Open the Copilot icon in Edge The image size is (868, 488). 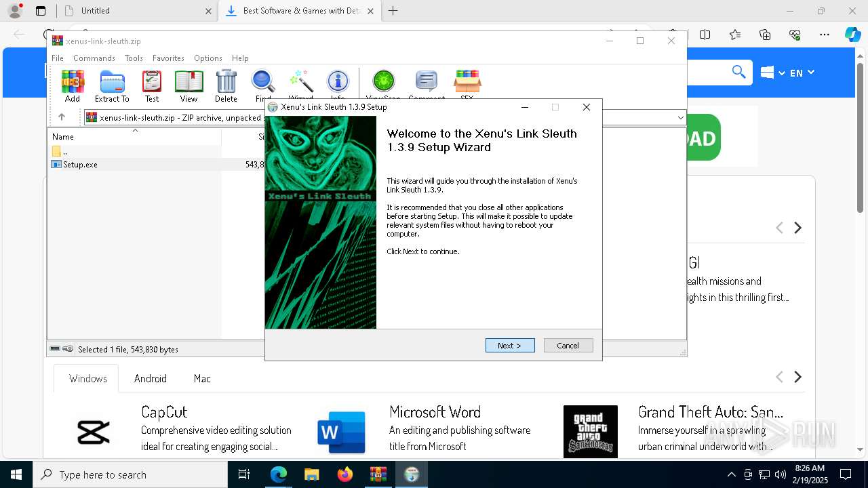pos(852,35)
